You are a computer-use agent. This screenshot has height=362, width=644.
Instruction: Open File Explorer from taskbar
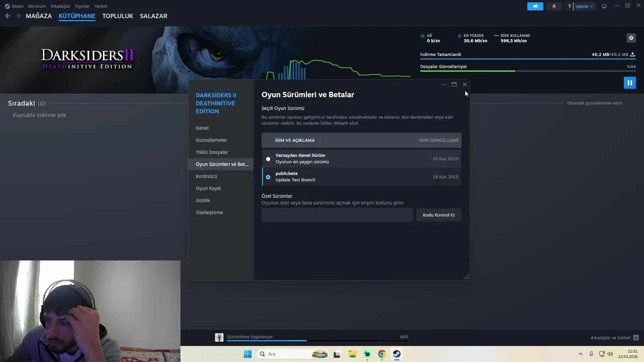pyautogui.click(x=352, y=354)
